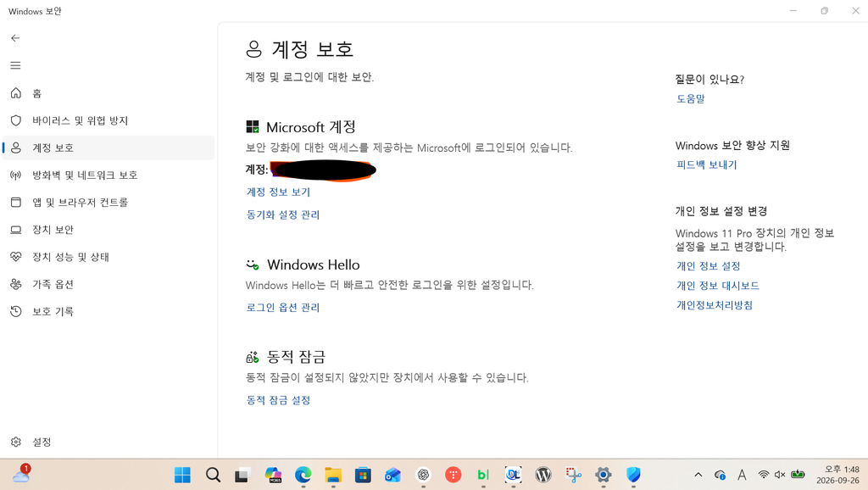Screen dimensions: 868x490
Task: Open the green bl app icon
Action: (x=483, y=475)
